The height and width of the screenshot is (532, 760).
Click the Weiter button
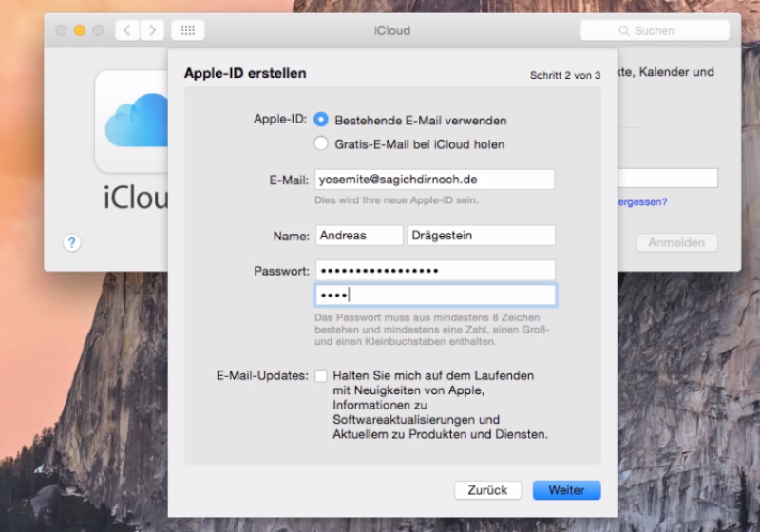click(x=566, y=490)
